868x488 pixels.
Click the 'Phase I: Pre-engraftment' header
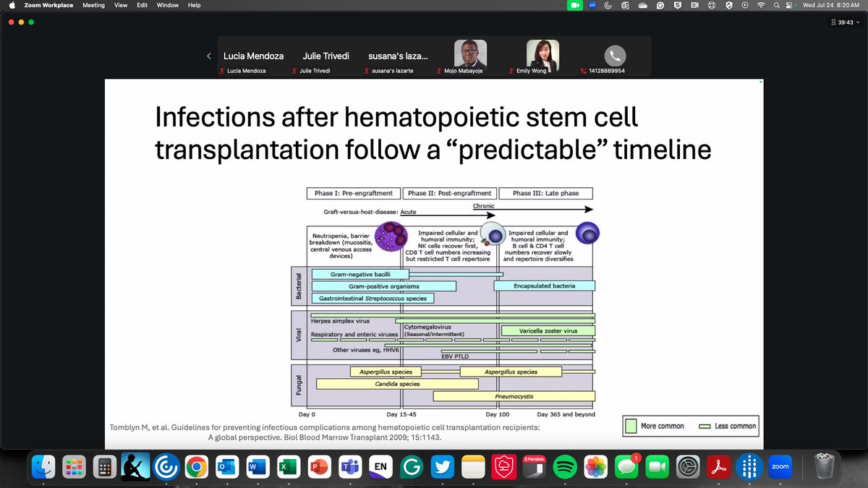(x=354, y=193)
